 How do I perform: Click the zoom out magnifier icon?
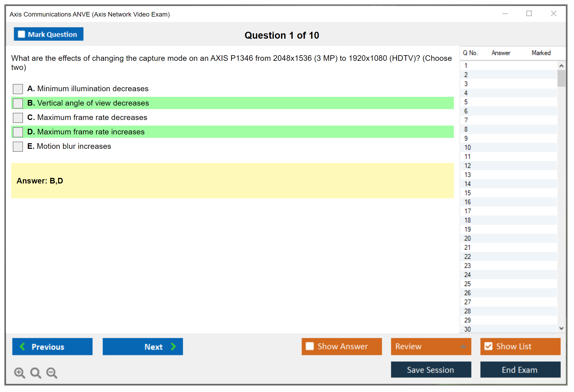click(52, 373)
